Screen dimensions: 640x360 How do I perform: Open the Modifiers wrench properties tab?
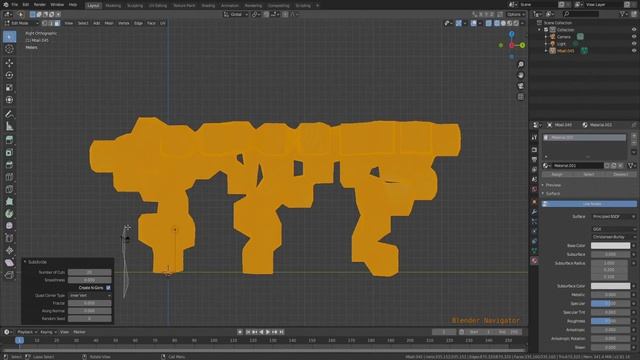[534, 212]
